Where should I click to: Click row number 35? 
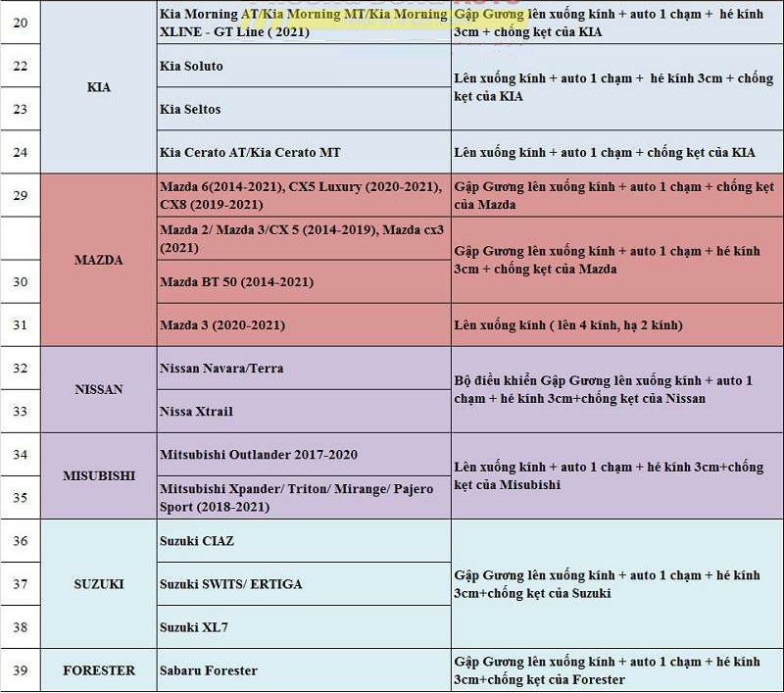click(x=20, y=498)
